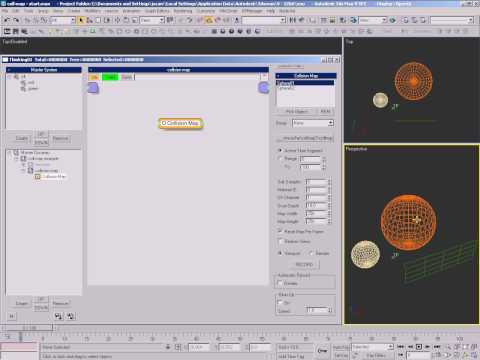Click the Quick Render teapot icon
480x360 pixels.
point(393,20)
